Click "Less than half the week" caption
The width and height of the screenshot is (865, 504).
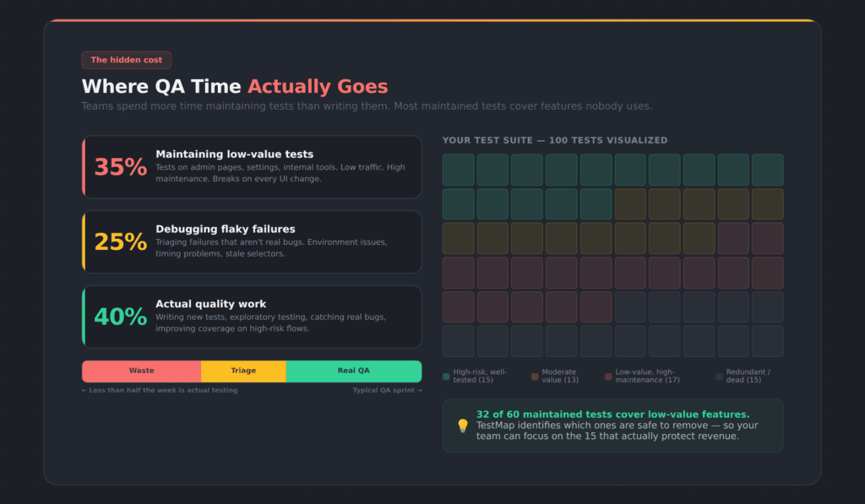(x=160, y=390)
